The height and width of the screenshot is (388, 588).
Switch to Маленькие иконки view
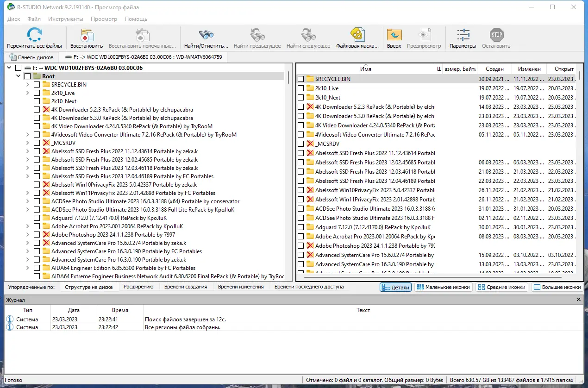444,287
